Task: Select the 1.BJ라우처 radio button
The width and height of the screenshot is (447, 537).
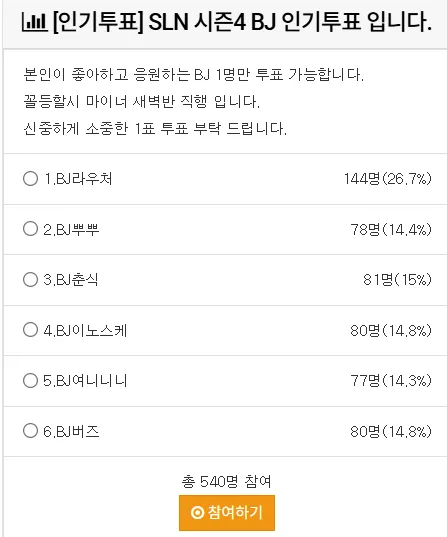Action: coord(30,178)
